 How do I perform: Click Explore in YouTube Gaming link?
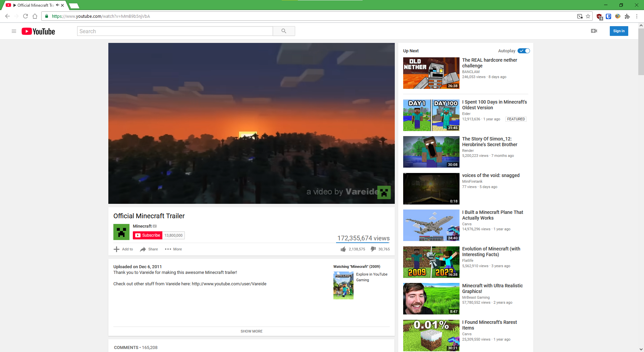tap(372, 277)
